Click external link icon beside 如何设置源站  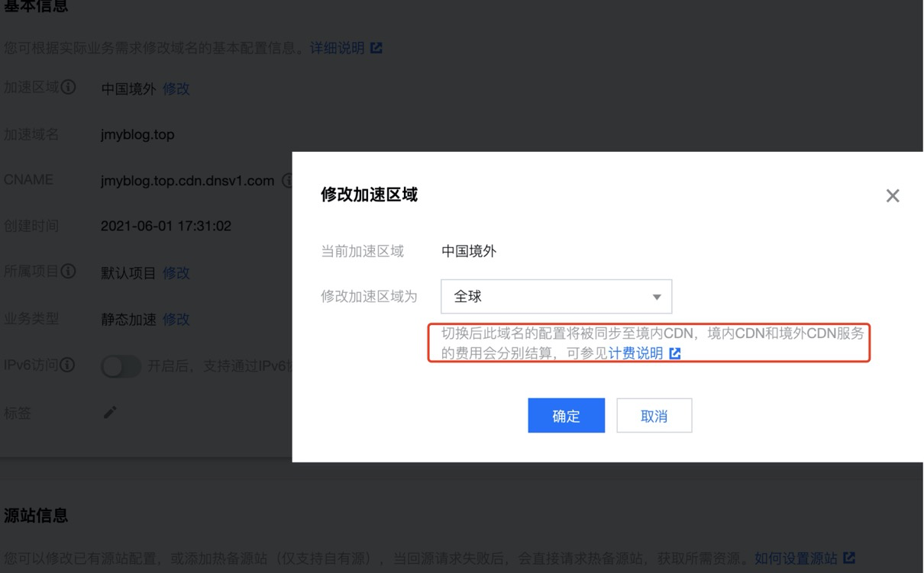(849, 559)
